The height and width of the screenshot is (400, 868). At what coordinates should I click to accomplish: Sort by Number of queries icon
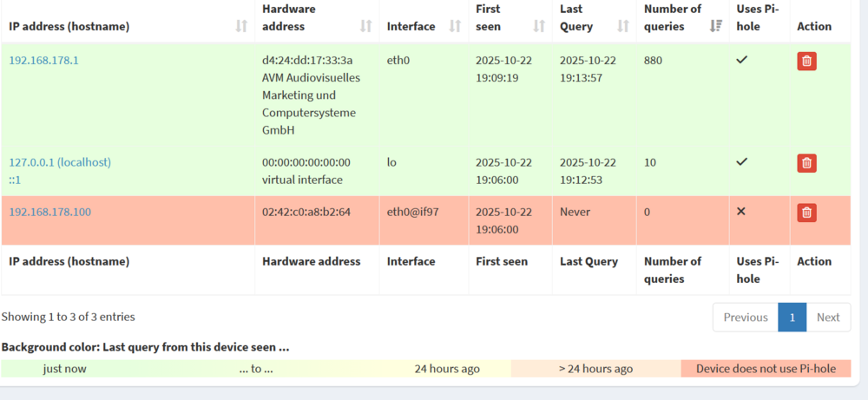coord(716,26)
